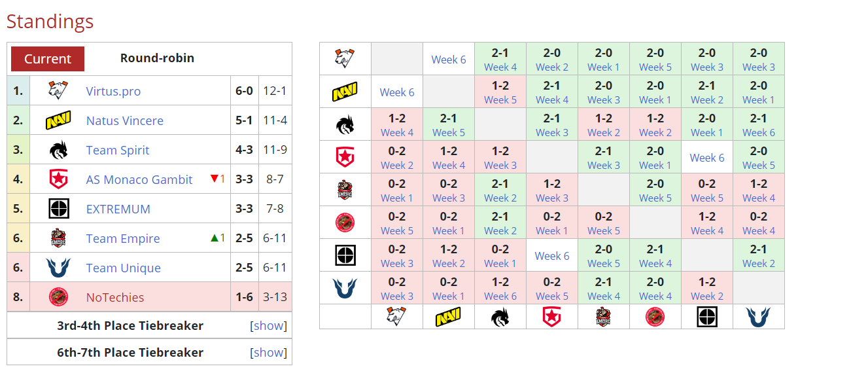
Task: Open the EXTREMUM team link
Action: (x=118, y=209)
